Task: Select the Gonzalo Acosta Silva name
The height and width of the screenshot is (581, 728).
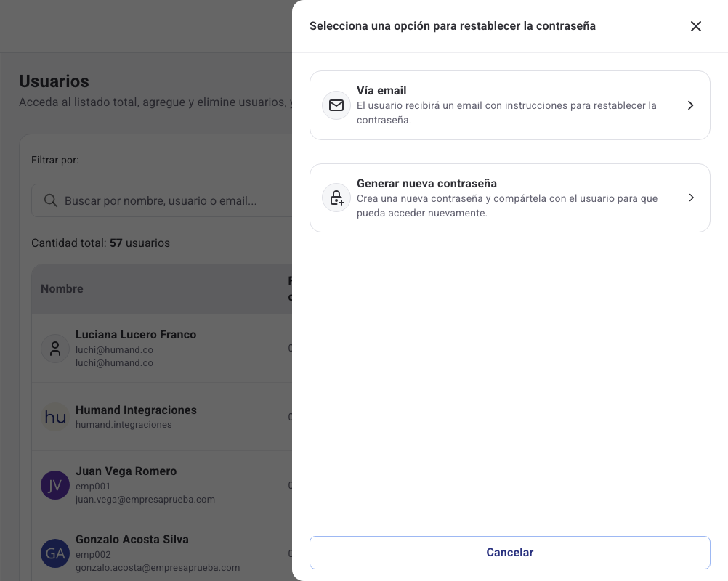Action: 132,539
